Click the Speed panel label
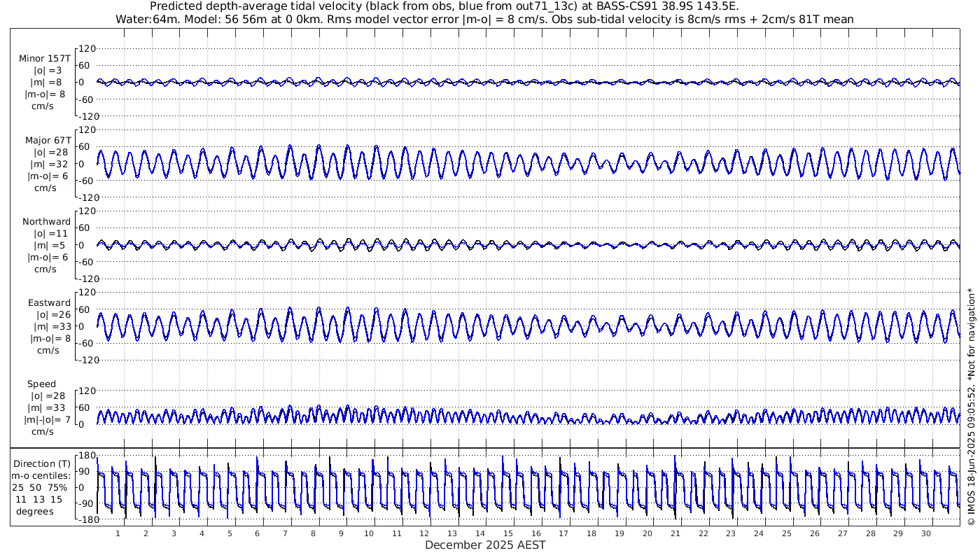 [42, 384]
